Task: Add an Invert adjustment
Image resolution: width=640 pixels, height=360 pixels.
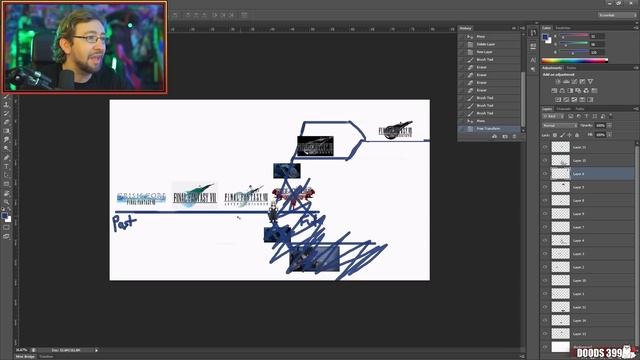Action: (x=558, y=99)
